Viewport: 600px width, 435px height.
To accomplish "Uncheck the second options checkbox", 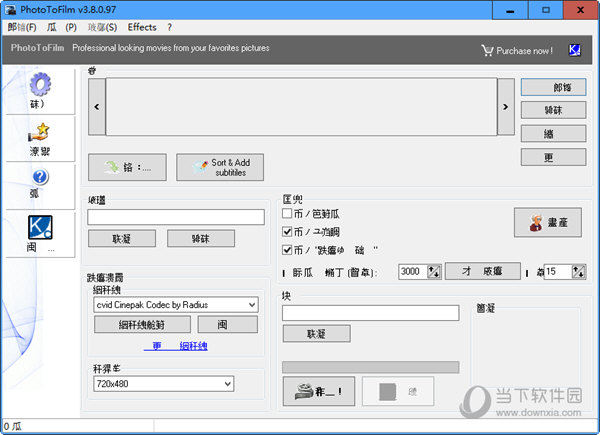I will click(287, 231).
